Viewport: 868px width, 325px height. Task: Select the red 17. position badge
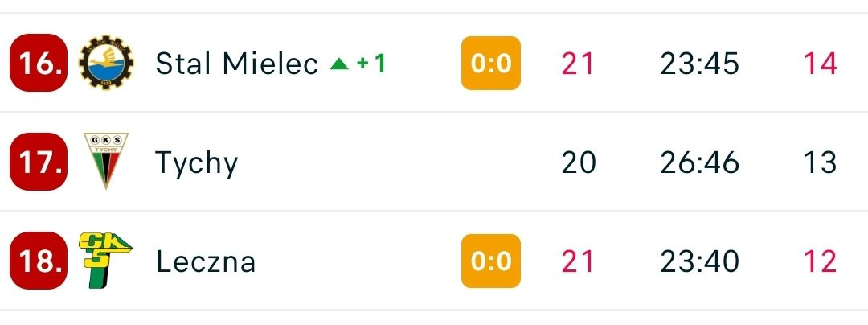pyautogui.click(x=39, y=162)
